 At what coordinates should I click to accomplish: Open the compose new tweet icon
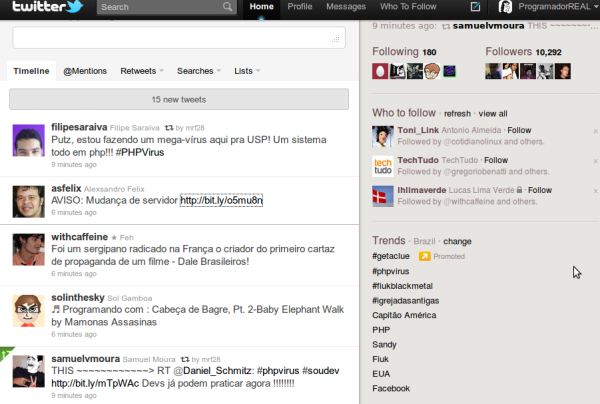[x=475, y=7]
